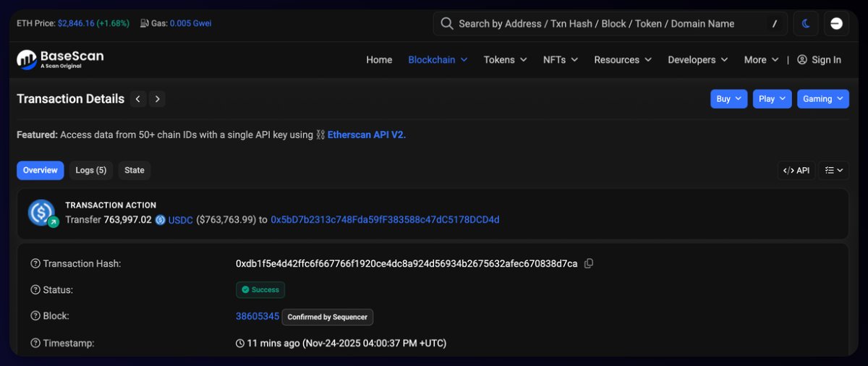Click help icon beside Transaction Hash

click(35, 264)
